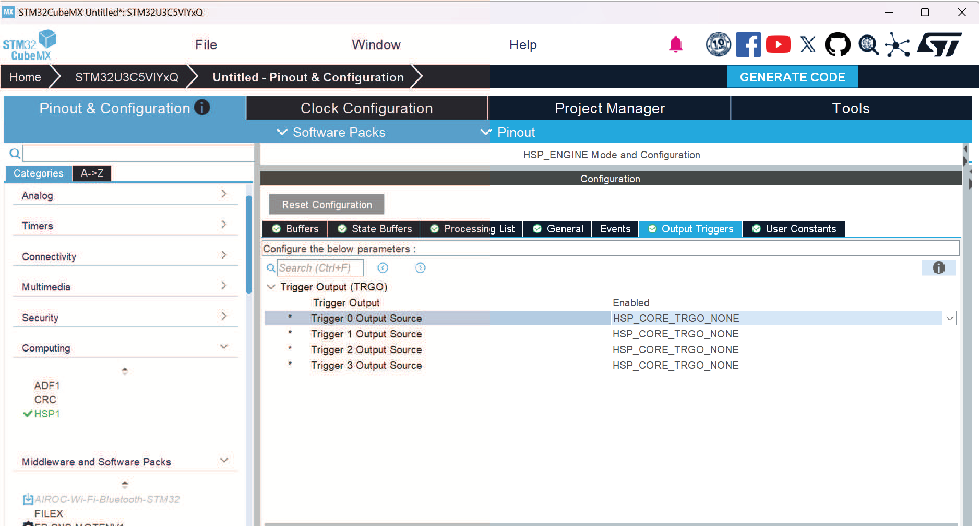The height and width of the screenshot is (527, 980).
Task: Select the Pinout & Configuration tab
Action: [x=124, y=108]
